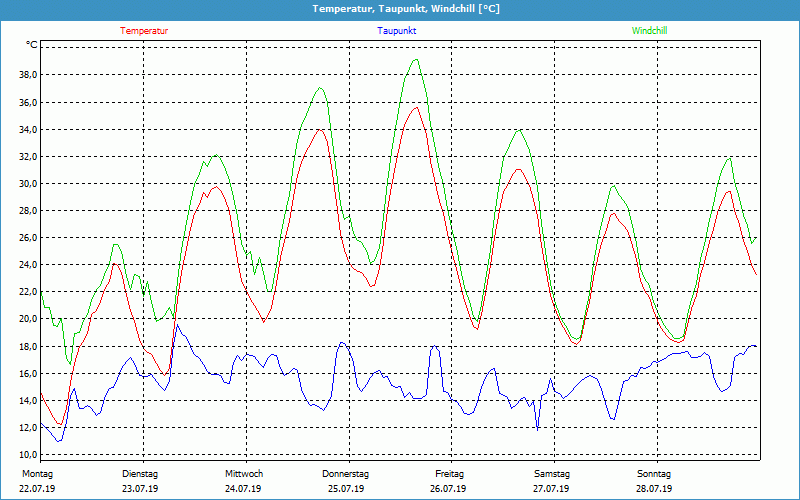Click the 18,0 y-axis value
This screenshot has width=800, height=500.
pyautogui.click(x=28, y=346)
